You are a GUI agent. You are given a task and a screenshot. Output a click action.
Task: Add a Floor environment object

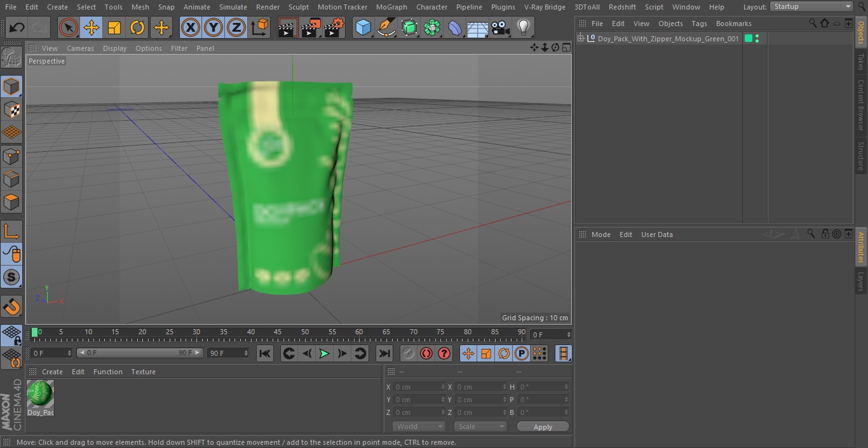pos(477,27)
